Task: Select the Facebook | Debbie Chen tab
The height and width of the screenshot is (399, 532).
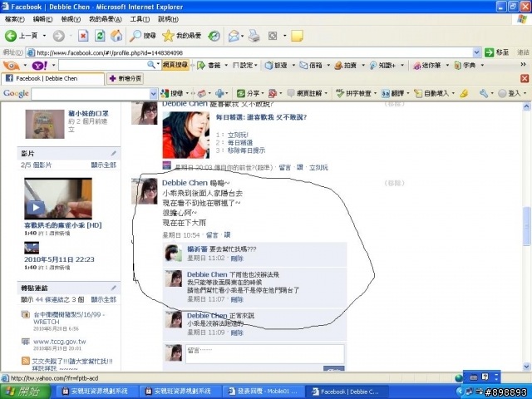Action: click(52, 79)
